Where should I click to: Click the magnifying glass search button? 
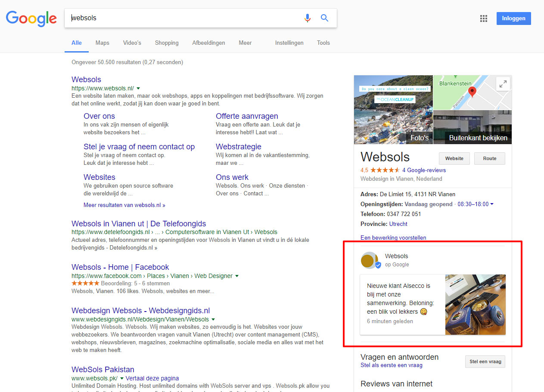click(x=325, y=18)
